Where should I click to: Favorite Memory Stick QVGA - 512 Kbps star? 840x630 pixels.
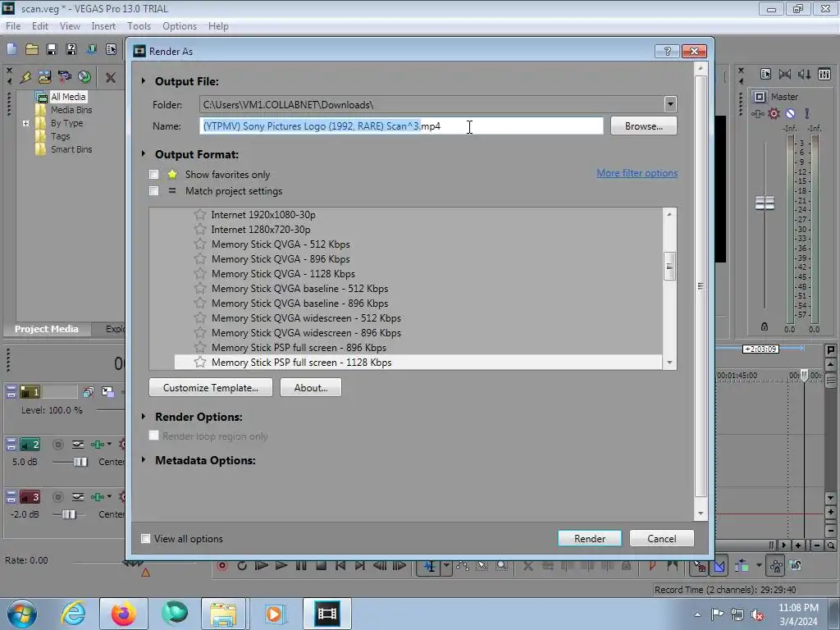[200, 244]
